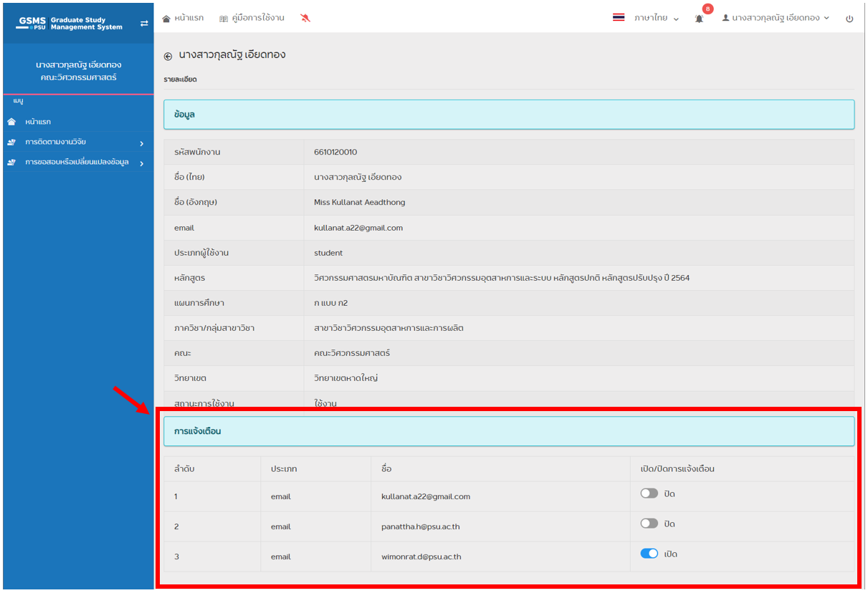Screen dimensions: 868x593
Task: Select หน้าแรก in the sidebar menu
Action: (38, 122)
